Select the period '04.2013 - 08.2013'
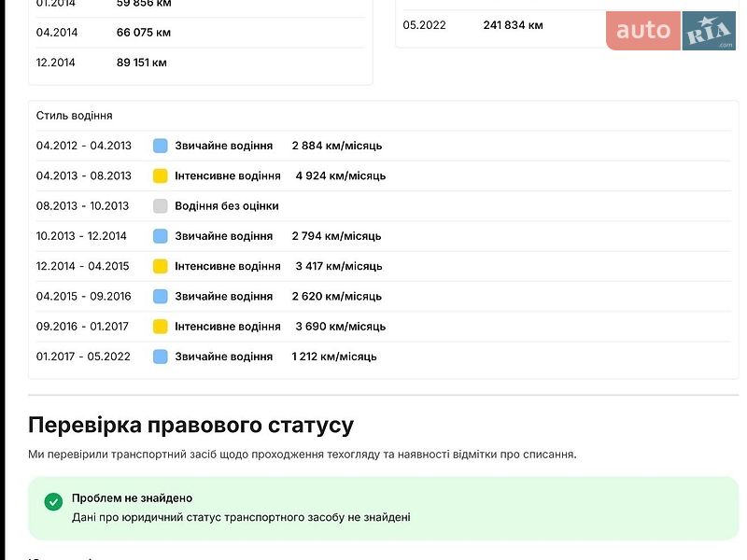This screenshot has height=560, width=747. [84, 175]
